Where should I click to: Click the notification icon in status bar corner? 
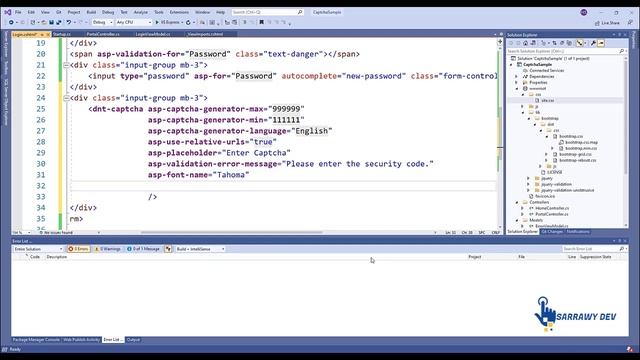coord(629,349)
